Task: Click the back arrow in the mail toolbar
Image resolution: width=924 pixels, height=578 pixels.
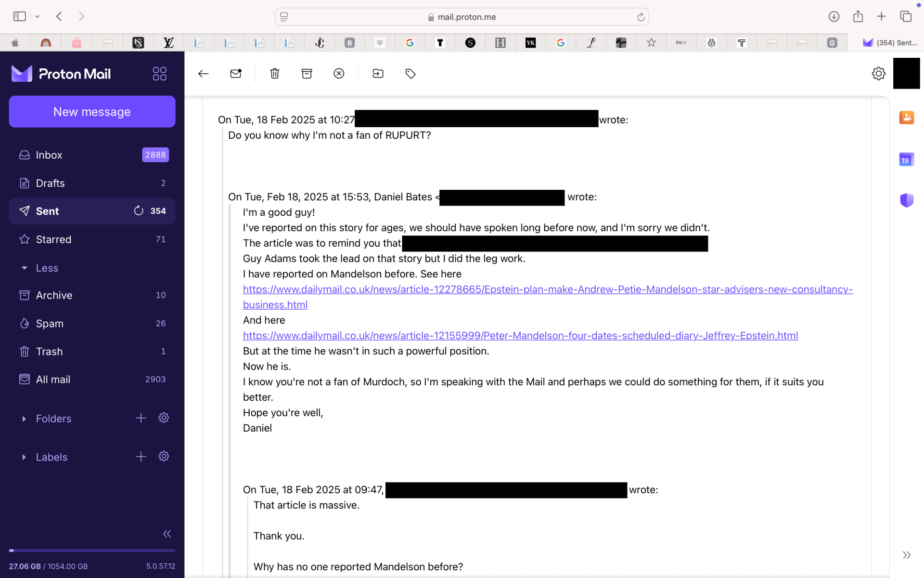Action: coord(203,74)
